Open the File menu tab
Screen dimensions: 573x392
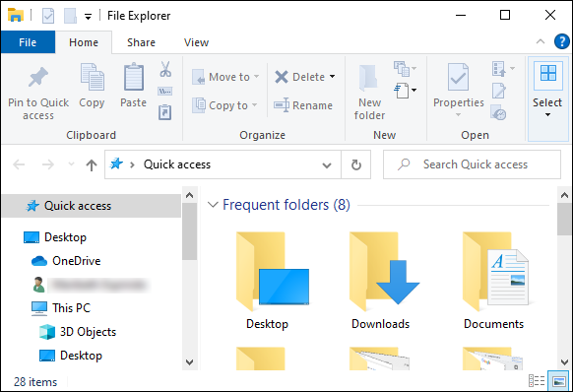point(28,42)
